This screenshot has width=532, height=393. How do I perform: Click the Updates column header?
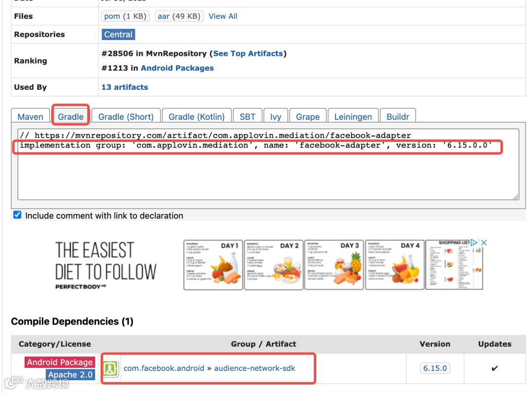495,344
